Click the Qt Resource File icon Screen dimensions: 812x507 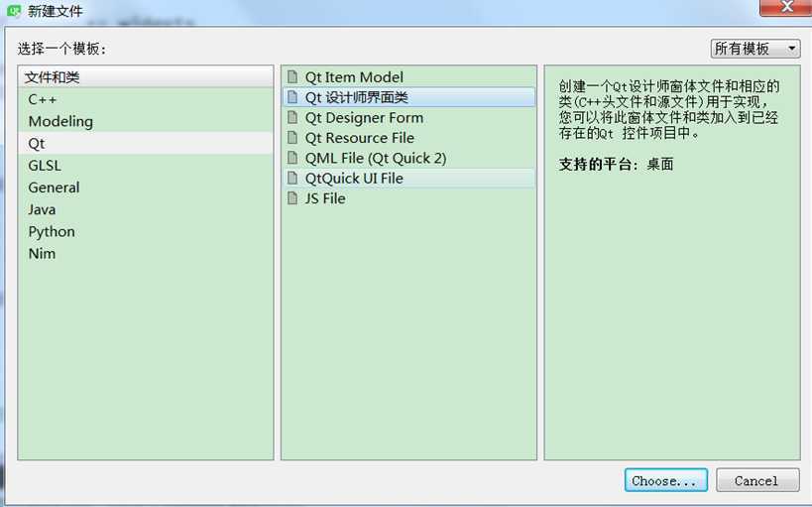292,137
